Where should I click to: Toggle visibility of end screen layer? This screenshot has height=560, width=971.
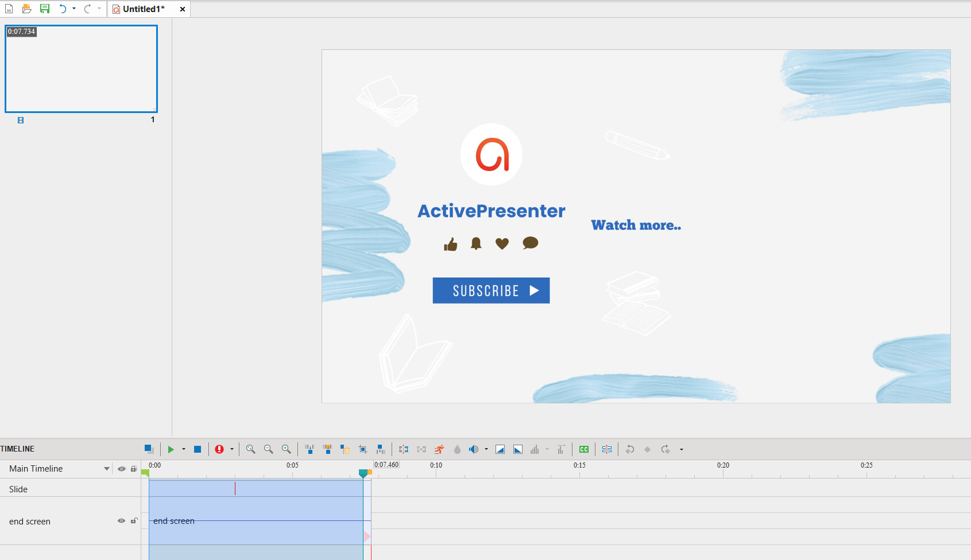click(x=121, y=521)
